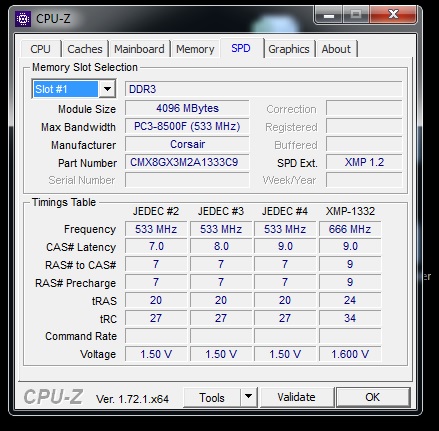The height and width of the screenshot is (431, 439).
Task: Click JEDEC #2 voltage 1.50 V cell
Action: pyautogui.click(x=156, y=354)
